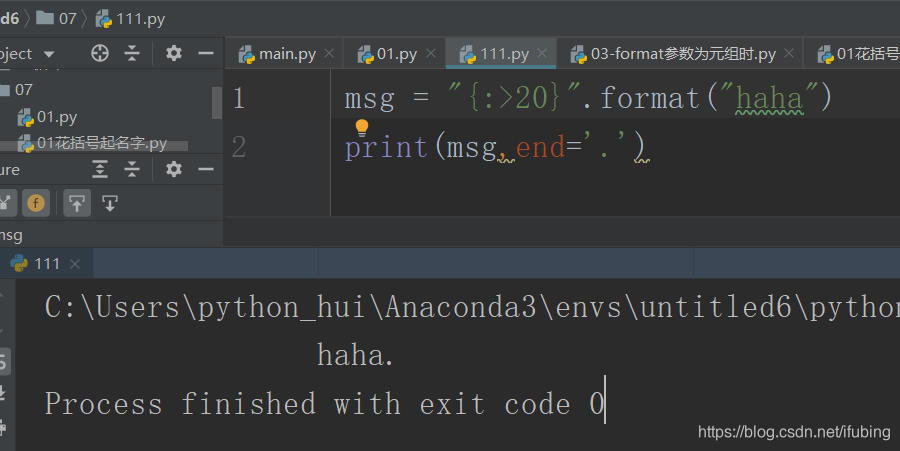Click the project tree vertical scrollbar

(x=217, y=103)
